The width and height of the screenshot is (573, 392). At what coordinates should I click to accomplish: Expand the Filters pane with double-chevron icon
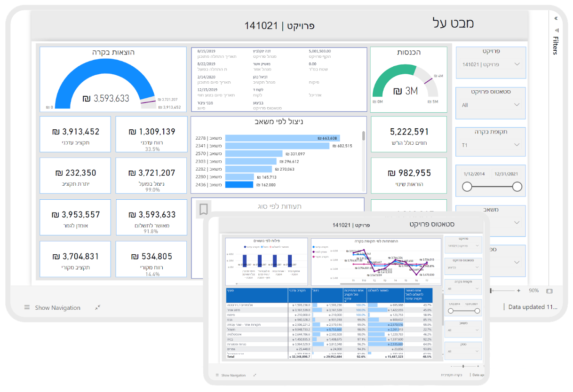556,18
